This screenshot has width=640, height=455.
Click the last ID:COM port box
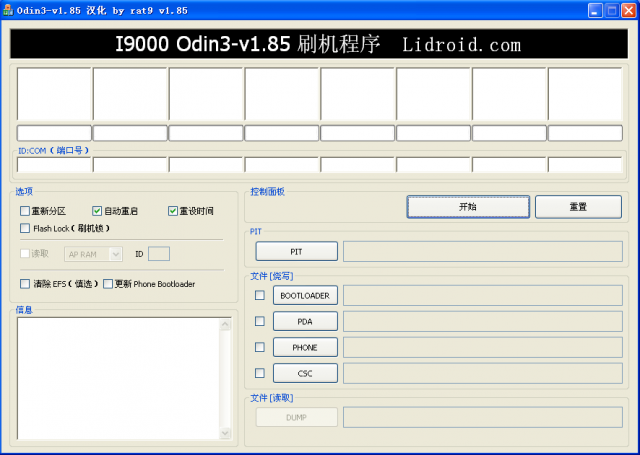[x=585, y=165]
